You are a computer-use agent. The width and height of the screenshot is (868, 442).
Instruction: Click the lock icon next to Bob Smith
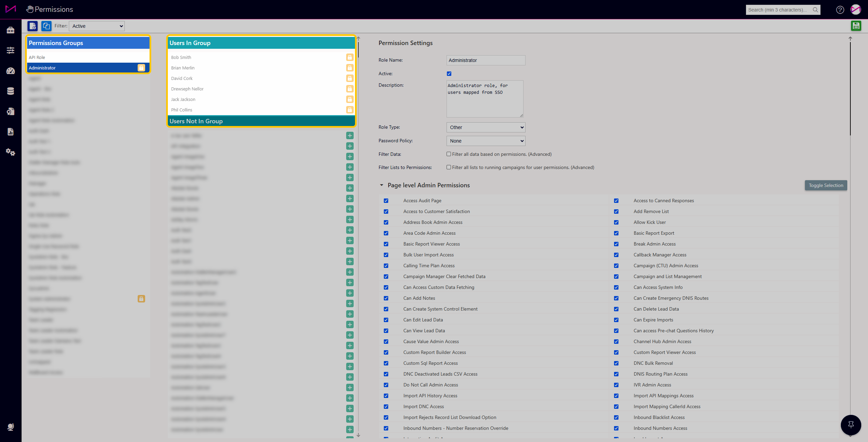(350, 57)
